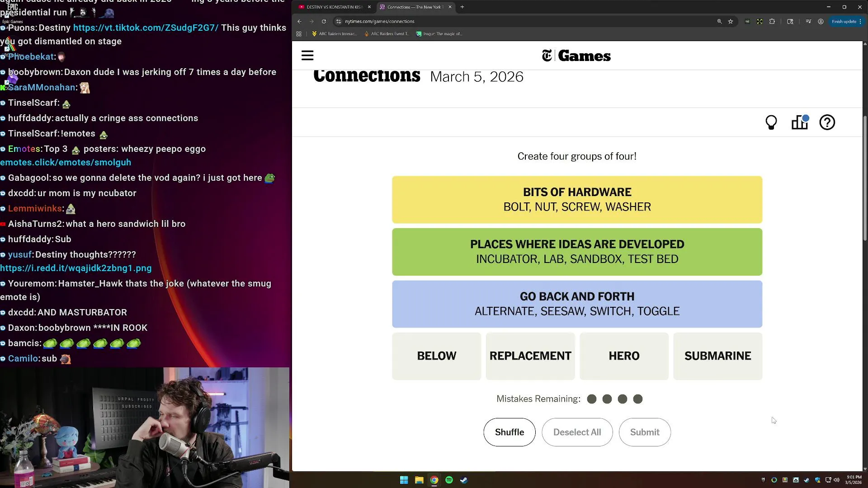Viewport: 868px width, 488px height.
Task: Select the REPLACEMENT tile
Action: click(x=530, y=356)
